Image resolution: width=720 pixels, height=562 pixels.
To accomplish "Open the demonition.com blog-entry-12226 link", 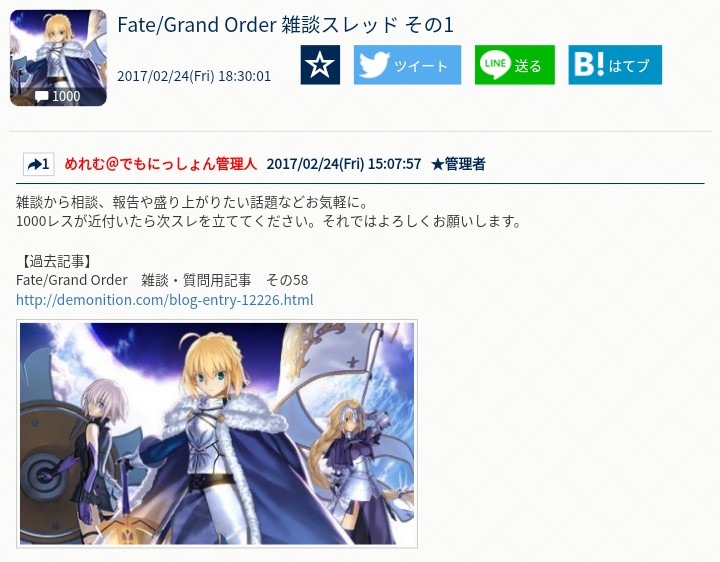I will [164, 300].
